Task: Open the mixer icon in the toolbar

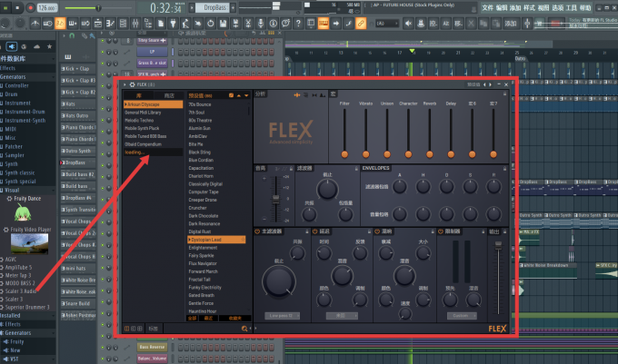Action: click(135, 24)
